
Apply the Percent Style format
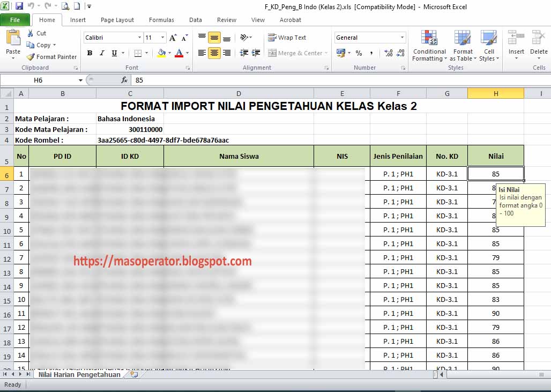click(x=358, y=53)
